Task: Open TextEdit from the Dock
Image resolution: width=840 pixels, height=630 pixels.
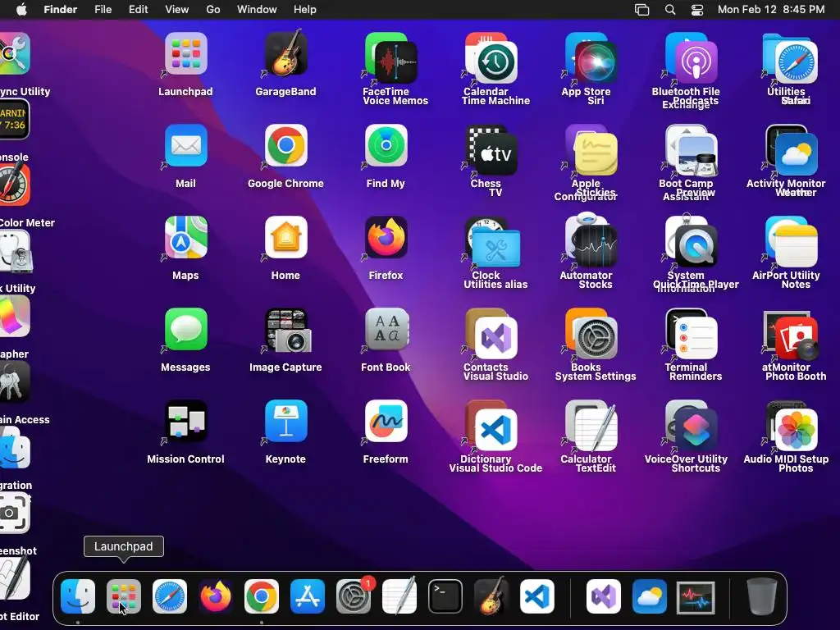Action: [x=399, y=596]
